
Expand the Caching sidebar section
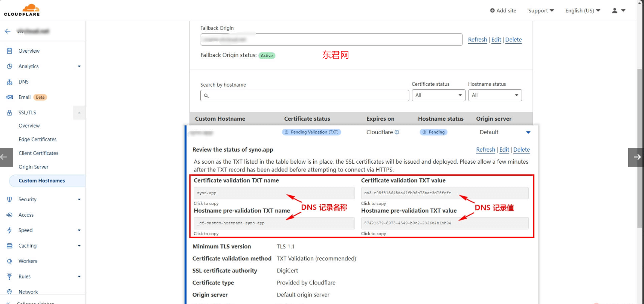(79, 246)
